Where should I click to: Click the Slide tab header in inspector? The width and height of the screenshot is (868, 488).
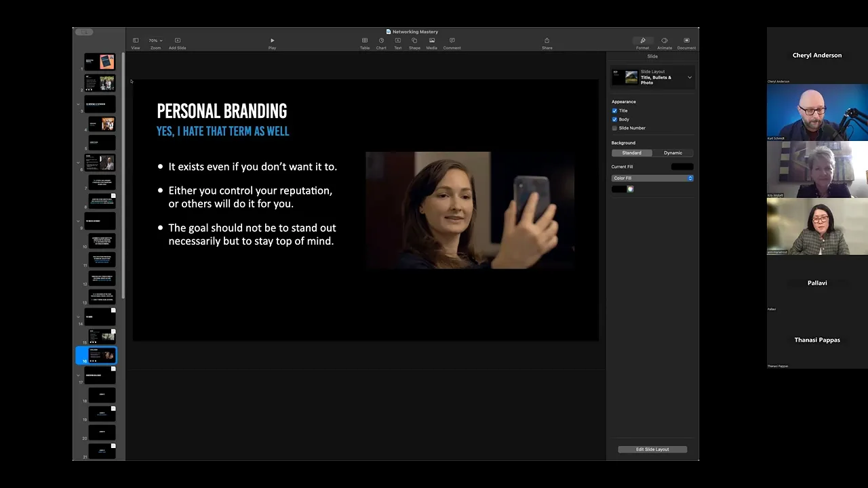pos(652,57)
